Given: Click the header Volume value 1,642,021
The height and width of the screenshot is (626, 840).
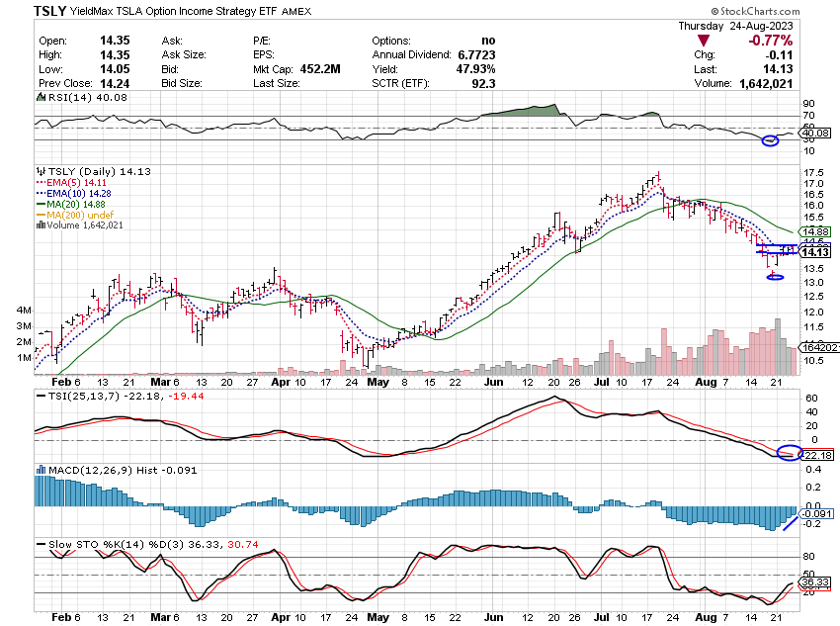Looking at the screenshot, I should pyautogui.click(x=766, y=84).
